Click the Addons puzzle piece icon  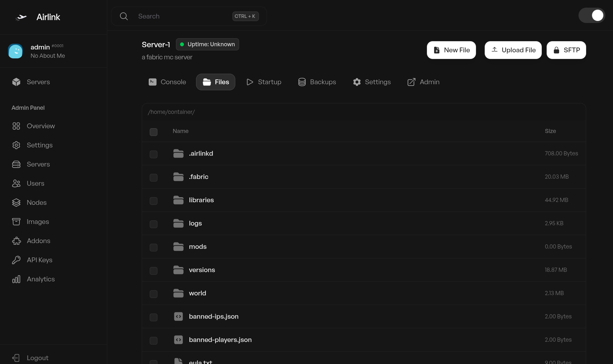[x=16, y=241]
